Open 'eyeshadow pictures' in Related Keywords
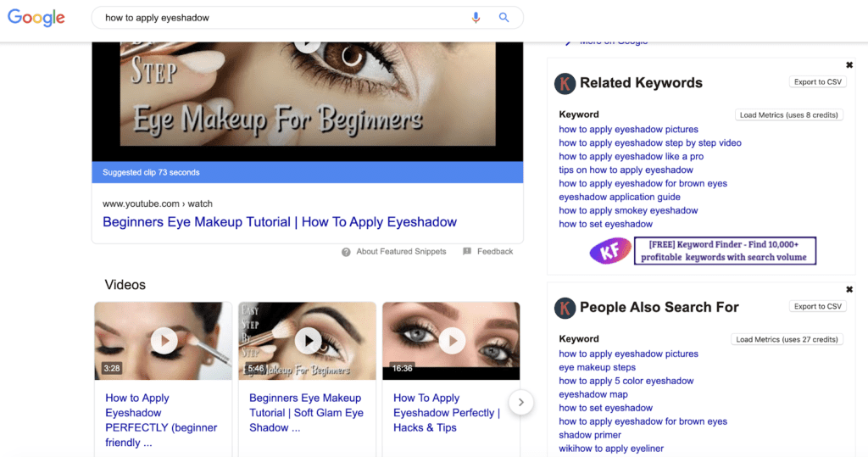Image resolution: width=868 pixels, height=457 pixels. 628,130
